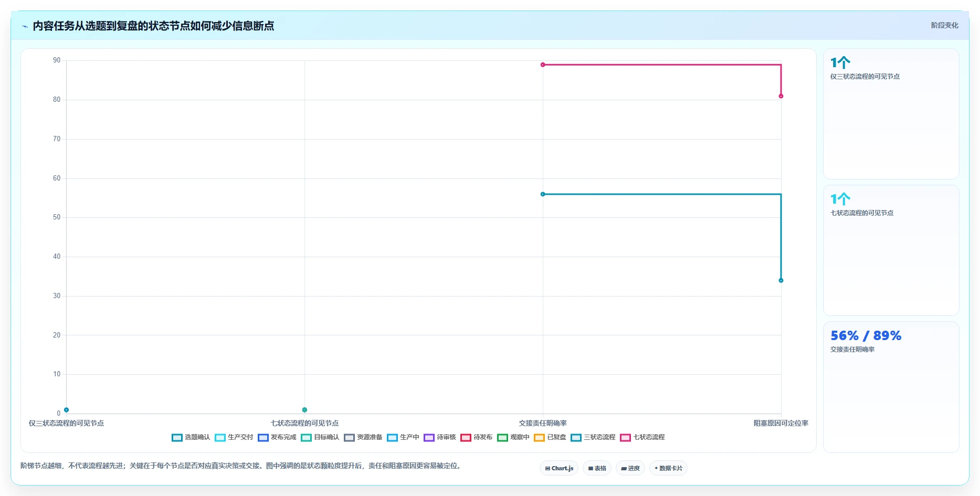Click the y-axis label 90
The width and height of the screenshot is (980, 496).
click(x=57, y=60)
